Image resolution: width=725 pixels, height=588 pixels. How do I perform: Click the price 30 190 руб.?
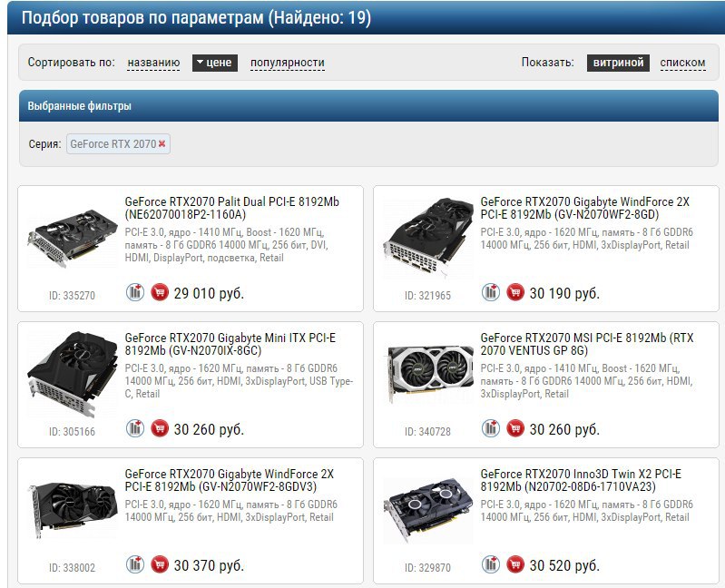564,293
